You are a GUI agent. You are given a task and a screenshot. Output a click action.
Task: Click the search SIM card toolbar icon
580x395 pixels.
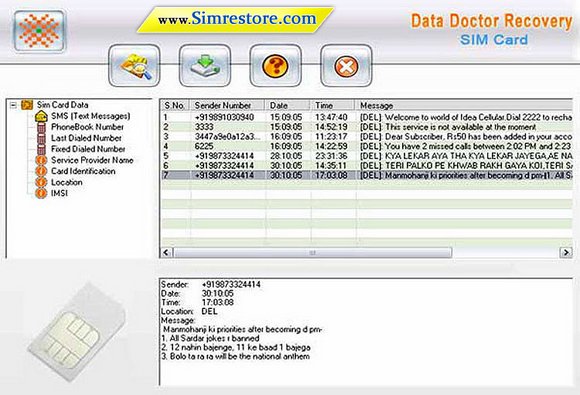[134, 66]
